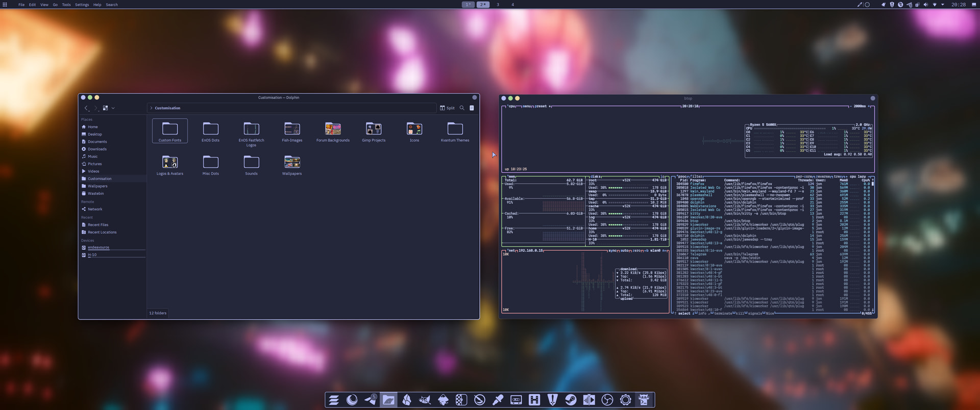Open the application grid launcher in top panel

(5, 5)
